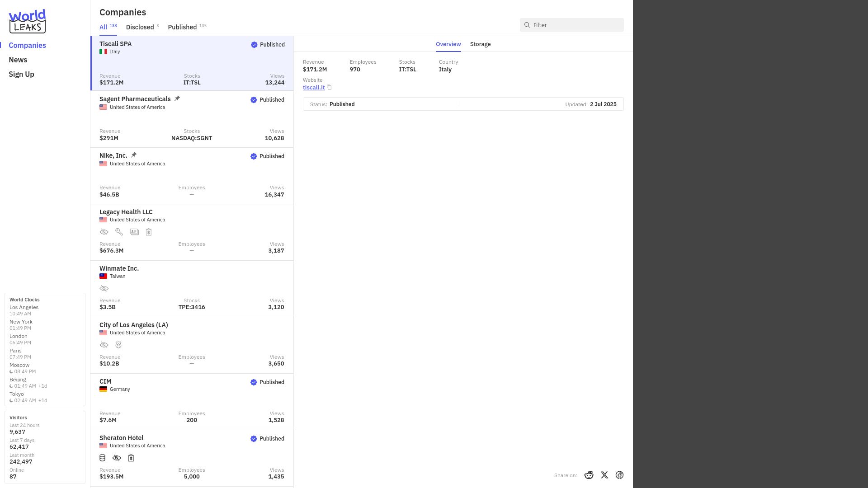The height and width of the screenshot is (488, 868).
Task: Select the Sheraton Hotel entry
Action: [x=192, y=458]
